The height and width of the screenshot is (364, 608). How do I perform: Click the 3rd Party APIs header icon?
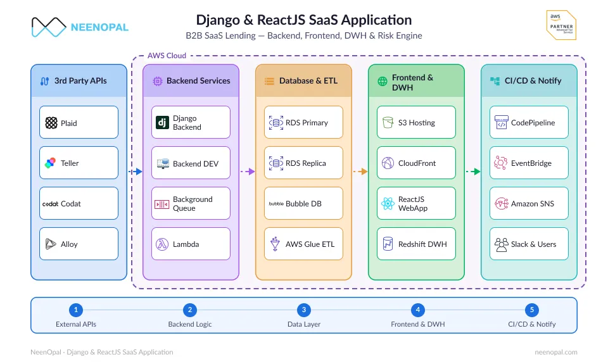coord(44,81)
